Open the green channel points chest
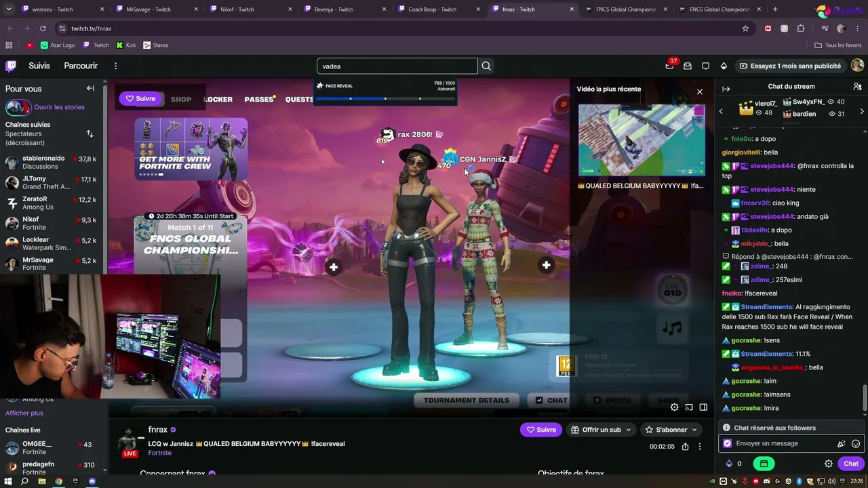The width and height of the screenshot is (868, 488). 764,464
